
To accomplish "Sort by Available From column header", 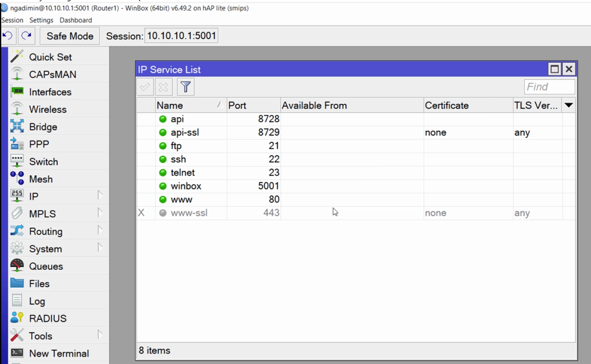I will coord(352,105).
